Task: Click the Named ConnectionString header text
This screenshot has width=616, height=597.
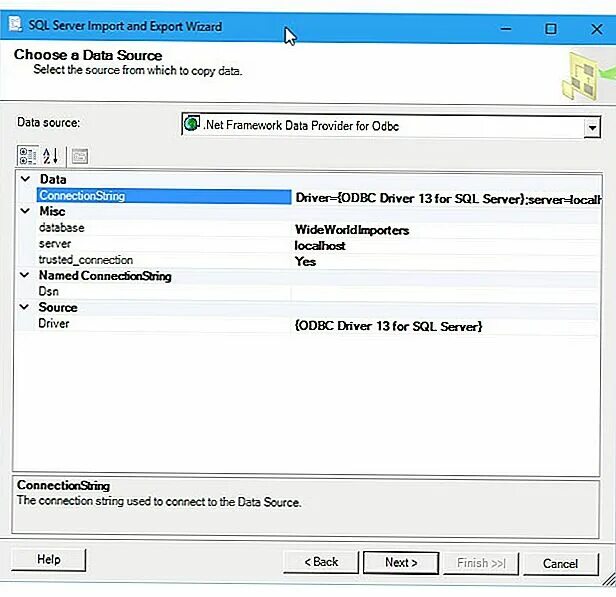Action: pyautogui.click(x=105, y=276)
